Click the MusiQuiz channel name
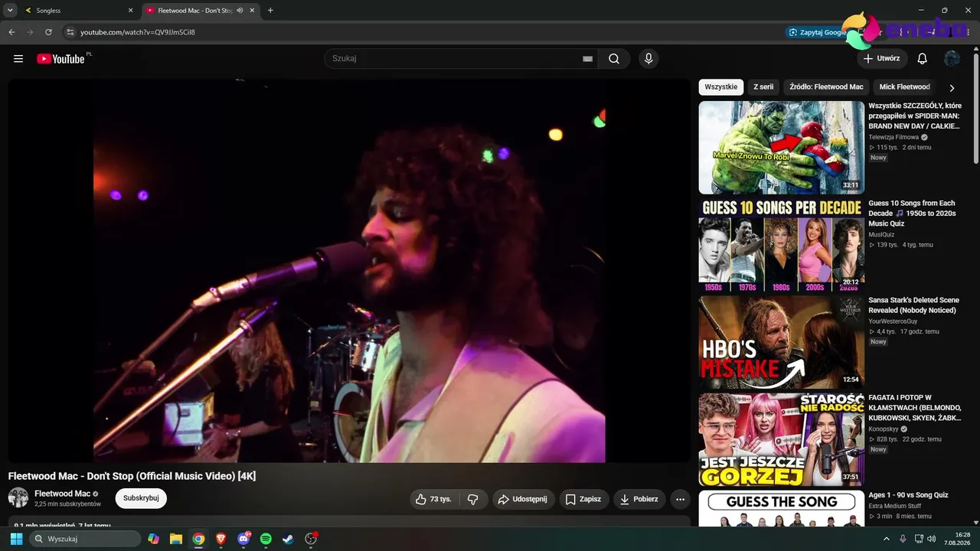 point(881,234)
